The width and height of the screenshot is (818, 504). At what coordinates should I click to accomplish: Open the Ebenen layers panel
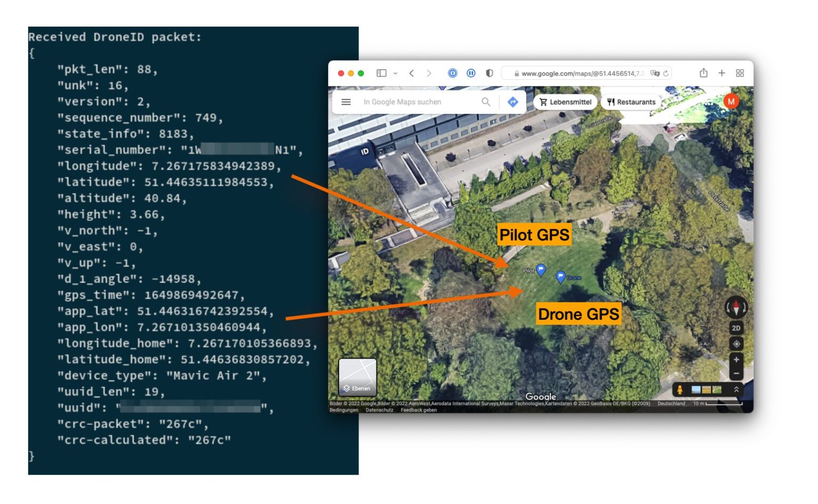tap(359, 378)
